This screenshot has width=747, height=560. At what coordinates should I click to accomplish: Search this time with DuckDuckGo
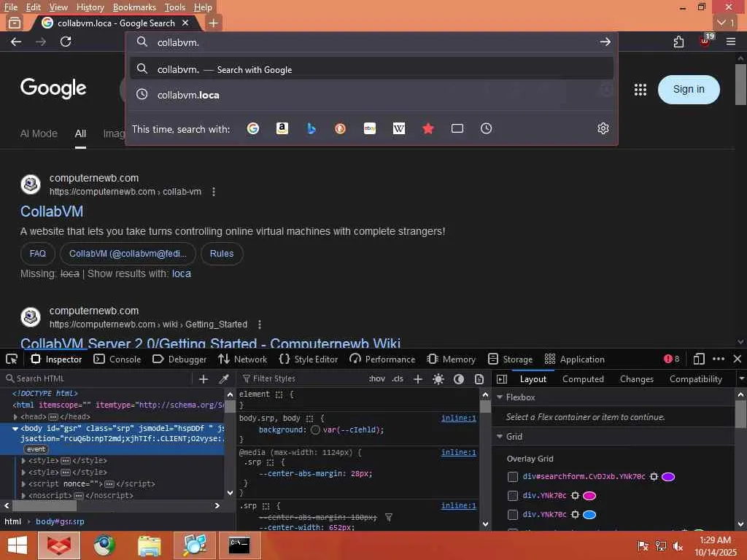tap(340, 128)
